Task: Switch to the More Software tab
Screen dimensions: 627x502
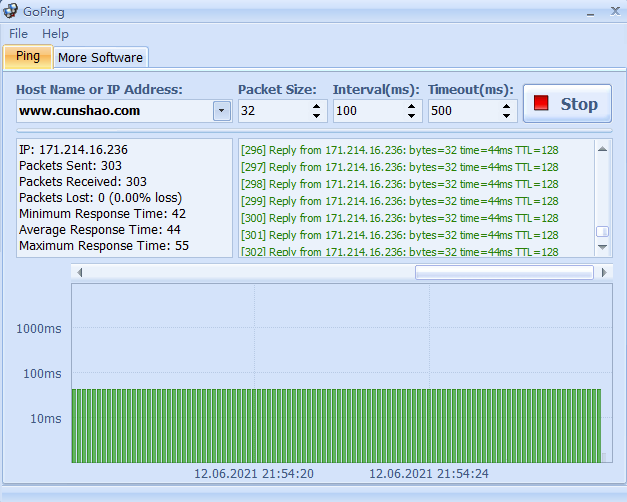Action: click(x=101, y=57)
